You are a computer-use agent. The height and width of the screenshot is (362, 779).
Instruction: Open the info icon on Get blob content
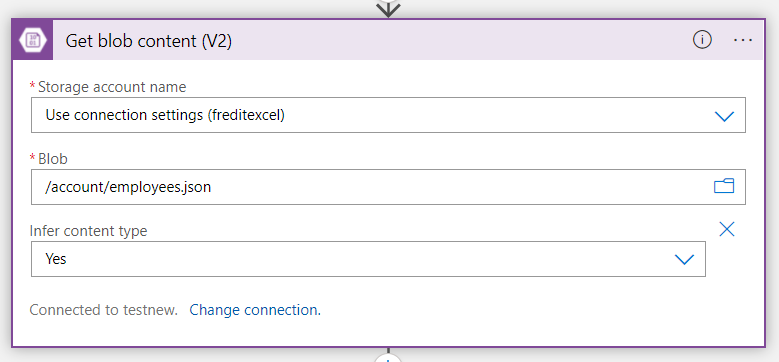coord(702,40)
